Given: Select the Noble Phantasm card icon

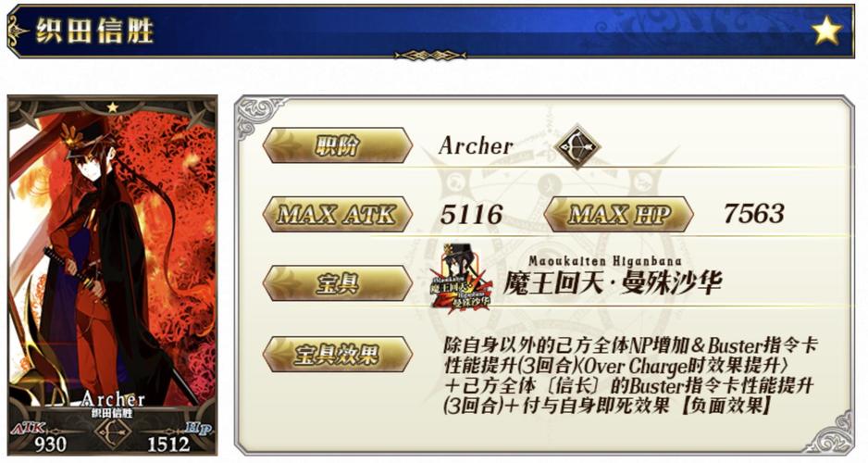Looking at the screenshot, I should pos(460,283).
